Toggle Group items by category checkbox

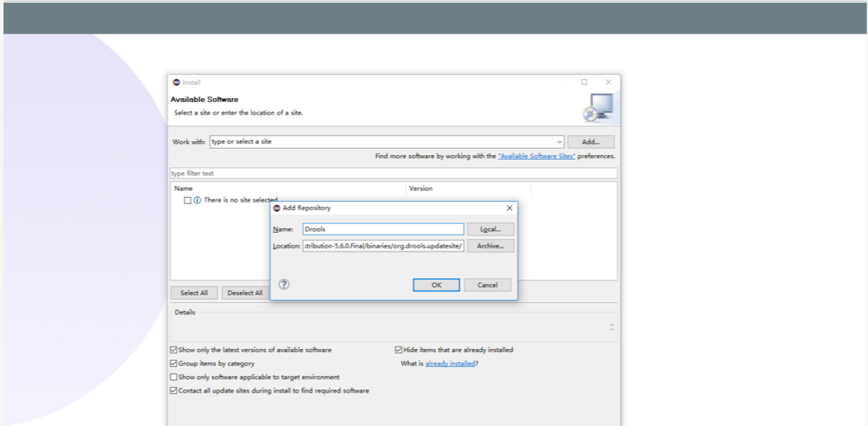tap(174, 364)
